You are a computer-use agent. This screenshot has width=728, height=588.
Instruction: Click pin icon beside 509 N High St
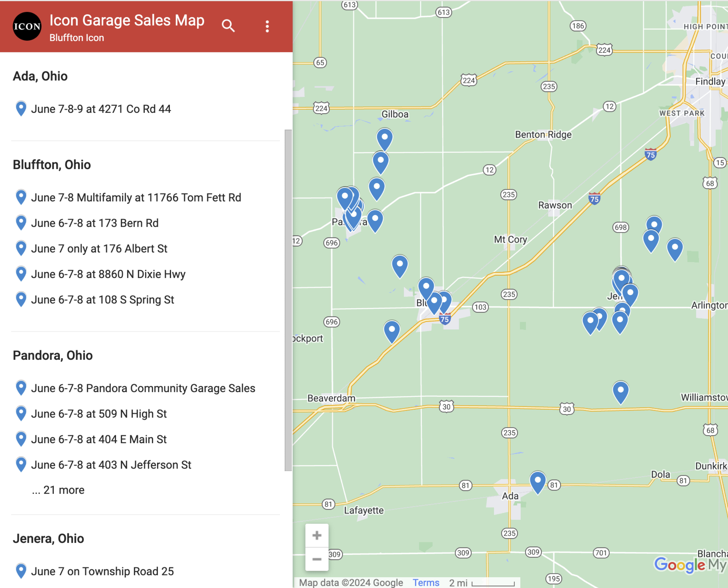21,414
